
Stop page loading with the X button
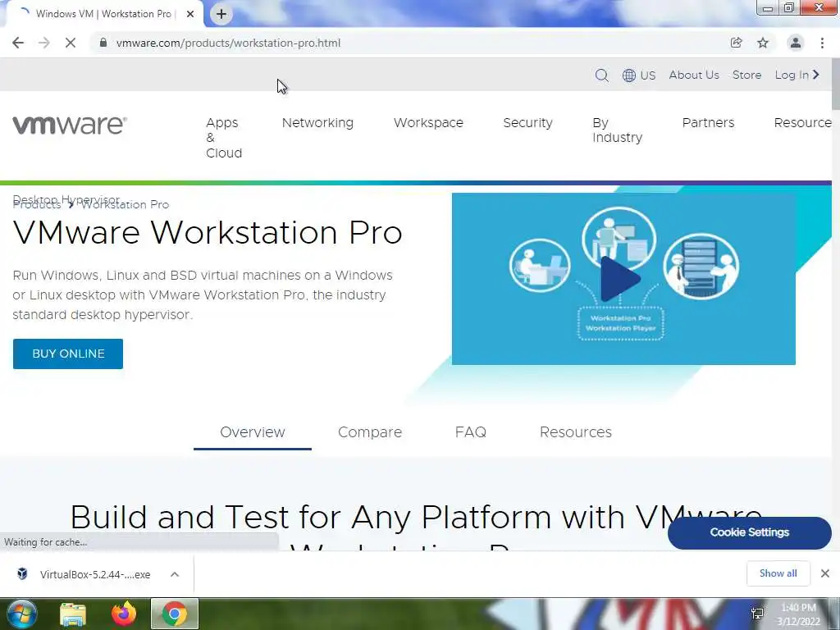71,43
